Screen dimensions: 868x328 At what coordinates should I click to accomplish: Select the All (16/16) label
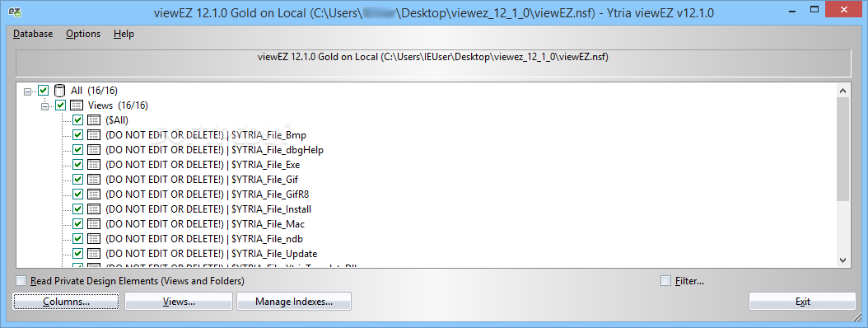tap(94, 91)
